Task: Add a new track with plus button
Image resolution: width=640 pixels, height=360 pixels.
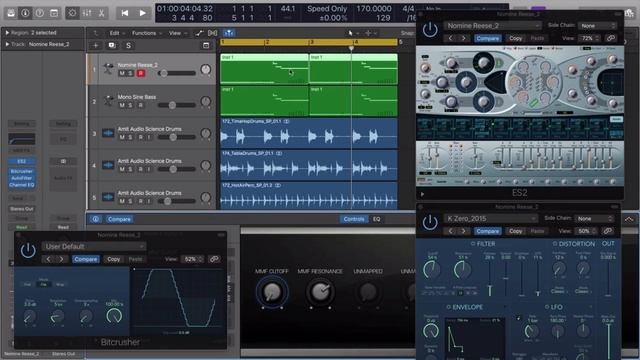Action: click(x=96, y=45)
